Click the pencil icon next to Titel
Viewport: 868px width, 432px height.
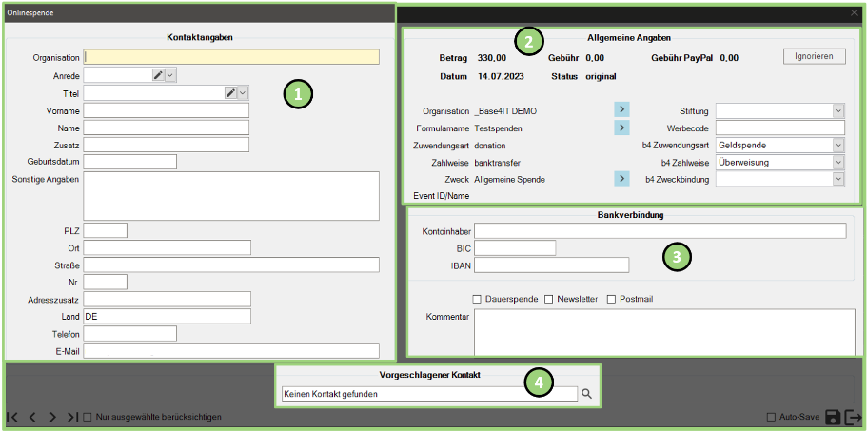230,92
